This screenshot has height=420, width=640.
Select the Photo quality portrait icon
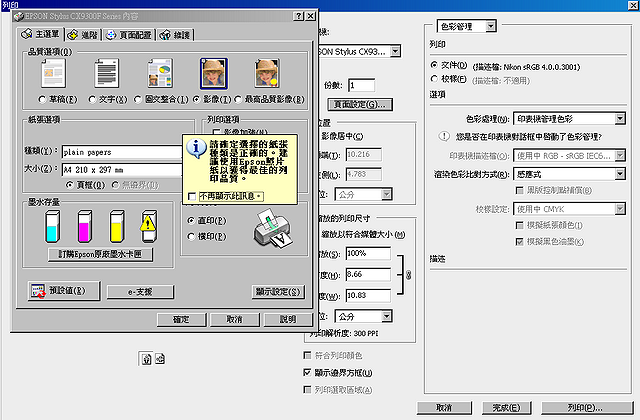click(x=213, y=73)
